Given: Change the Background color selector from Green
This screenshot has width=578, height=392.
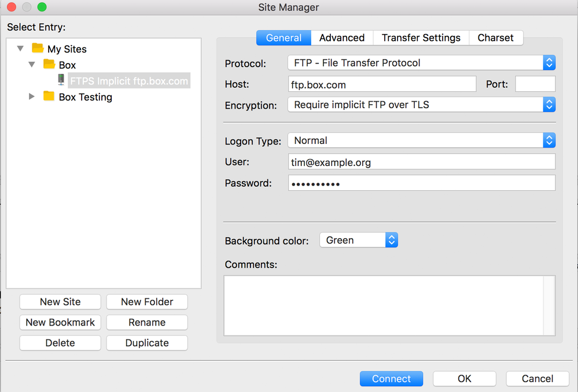Looking at the screenshot, I should pos(359,240).
